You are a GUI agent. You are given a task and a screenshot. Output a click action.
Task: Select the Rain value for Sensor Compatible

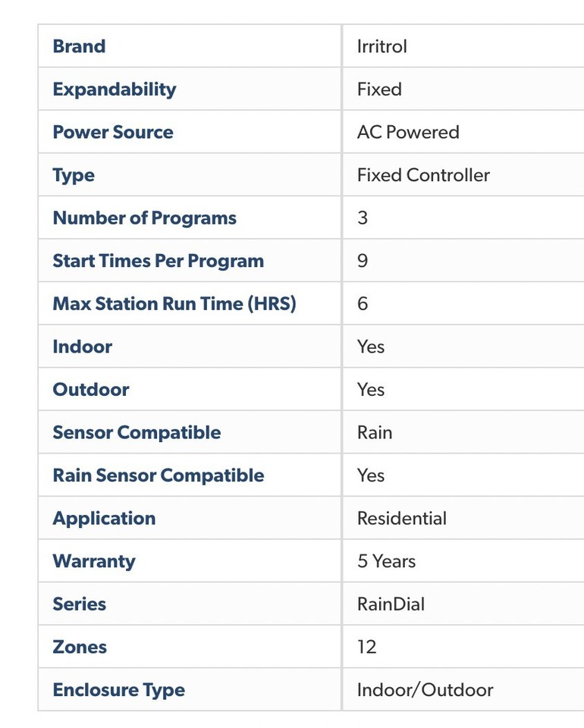point(375,432)
